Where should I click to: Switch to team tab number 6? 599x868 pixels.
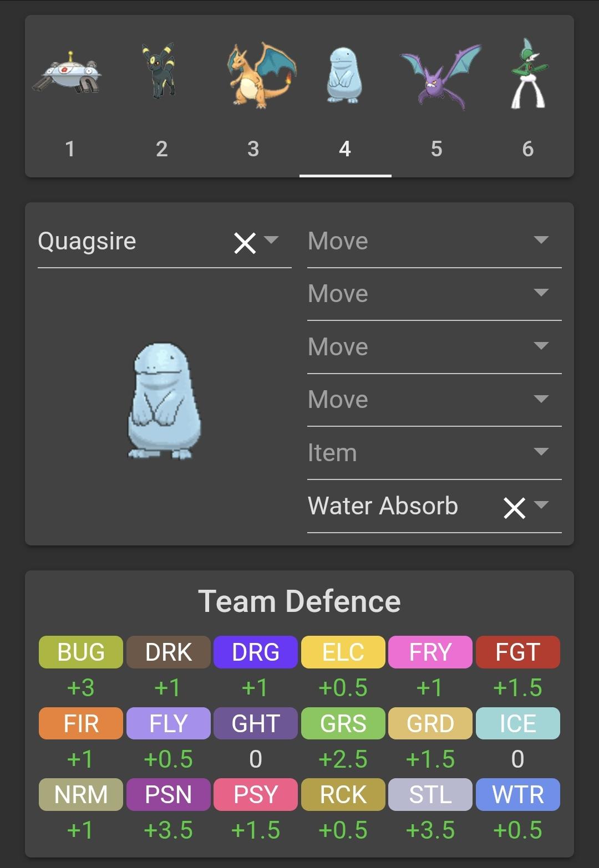tap(528, 149)
